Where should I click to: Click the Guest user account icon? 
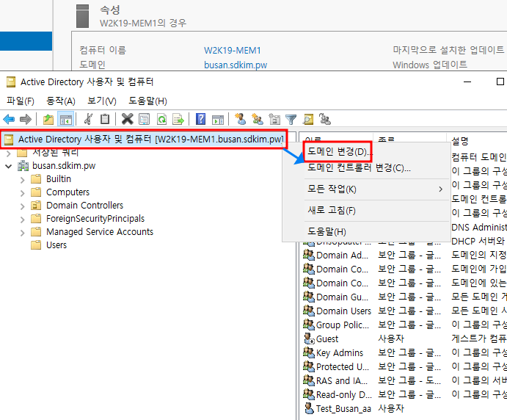point(309,338)
